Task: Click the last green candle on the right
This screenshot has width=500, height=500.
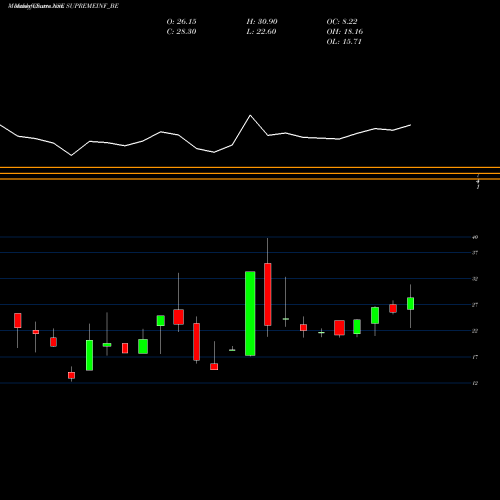Action: (411, 304)
